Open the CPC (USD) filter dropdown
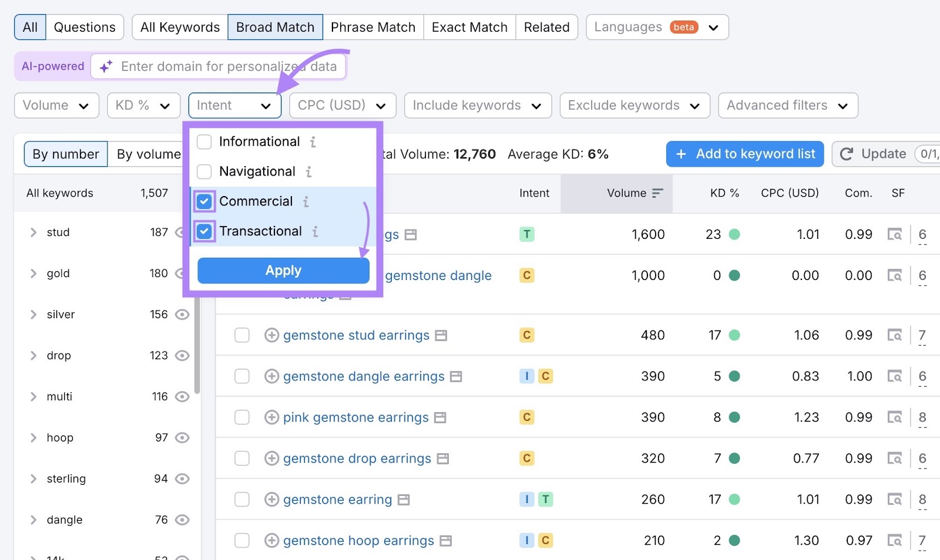940x560 pixels. [343, 106]
